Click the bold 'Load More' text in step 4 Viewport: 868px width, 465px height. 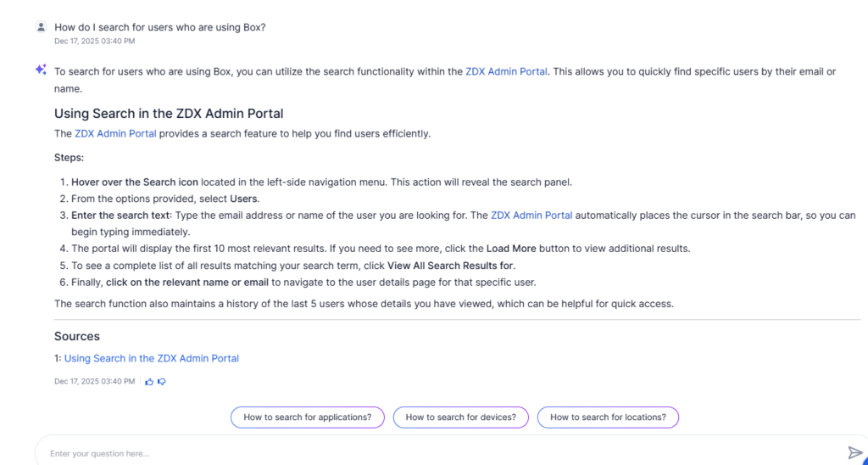[x=510, y=249]
